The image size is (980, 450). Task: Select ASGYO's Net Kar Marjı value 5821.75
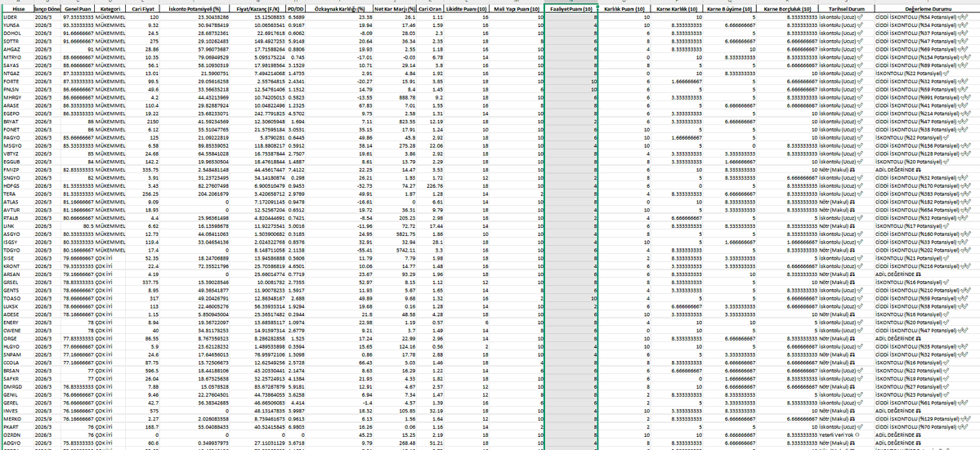point(393,234)
